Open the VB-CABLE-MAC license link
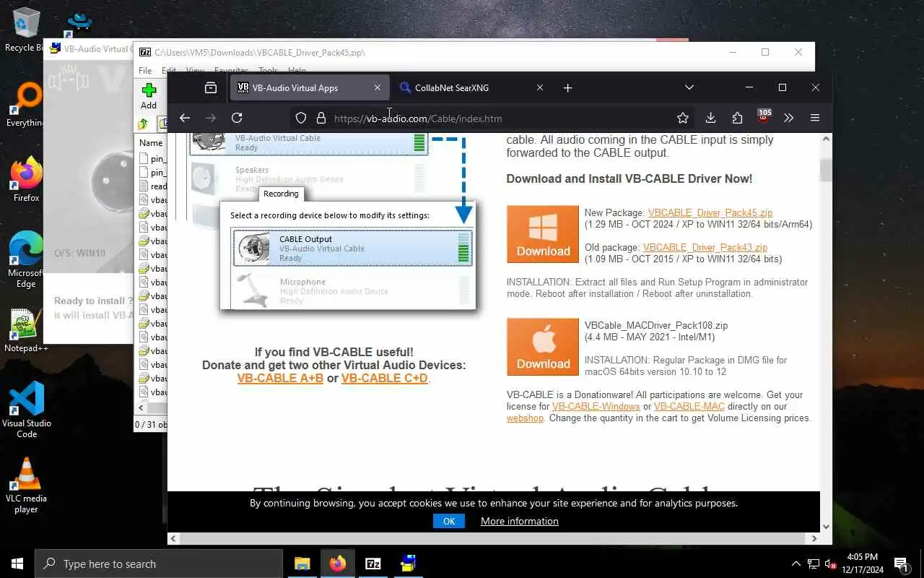 [x=689, y=406]
